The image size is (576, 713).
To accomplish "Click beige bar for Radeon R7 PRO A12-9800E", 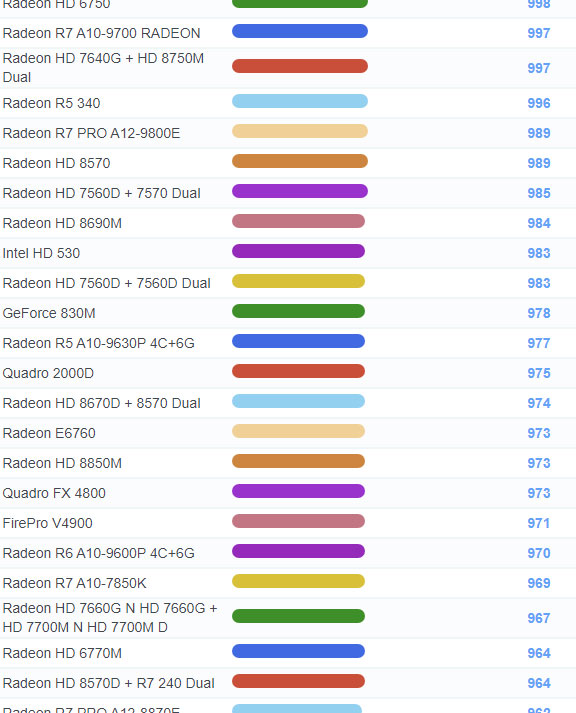I will click(300, 131).
